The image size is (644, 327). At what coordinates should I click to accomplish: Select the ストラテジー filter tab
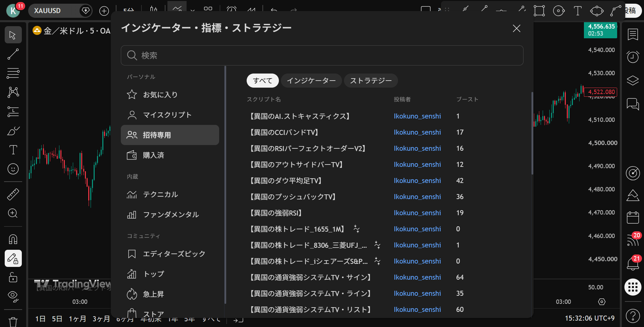(x=371, y=81)
